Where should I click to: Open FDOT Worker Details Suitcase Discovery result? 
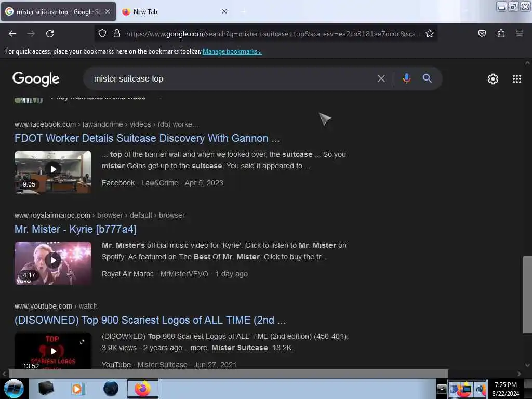[147, 138]
